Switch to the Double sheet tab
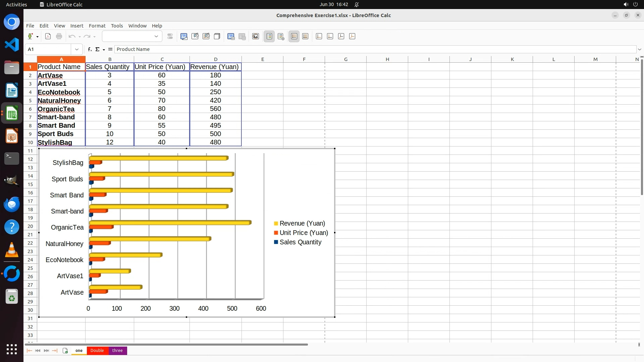 pyautogui.click(x=97, y=351)
